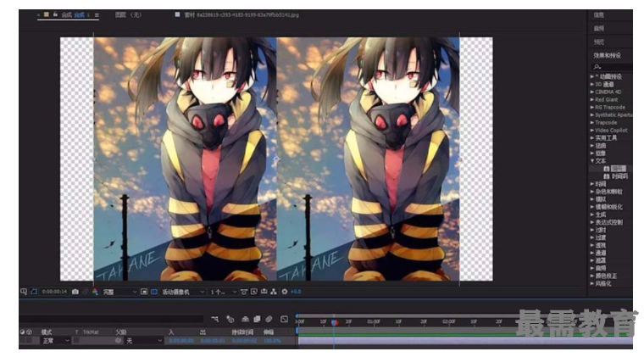644x357 pixels.
Task: Open the 预览 panel tab
Action: 599,42
